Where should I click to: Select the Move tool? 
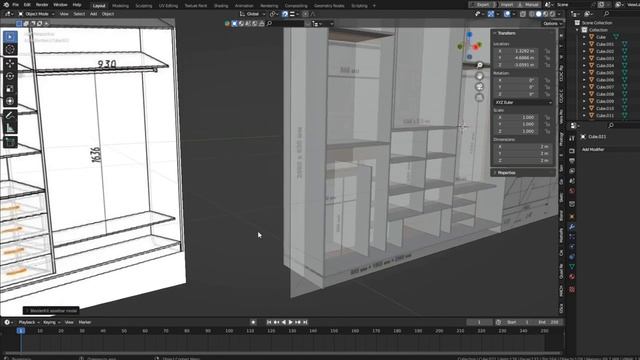pos(10,63)
